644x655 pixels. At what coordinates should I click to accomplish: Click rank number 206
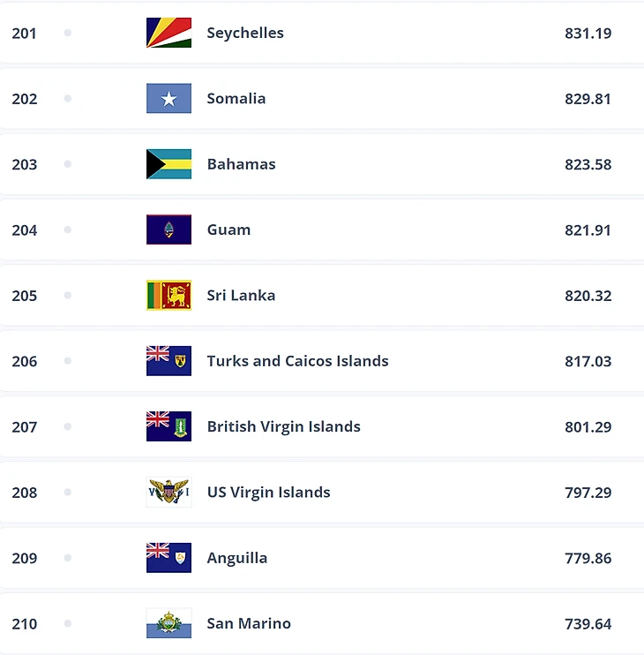(x=25, y=361)
